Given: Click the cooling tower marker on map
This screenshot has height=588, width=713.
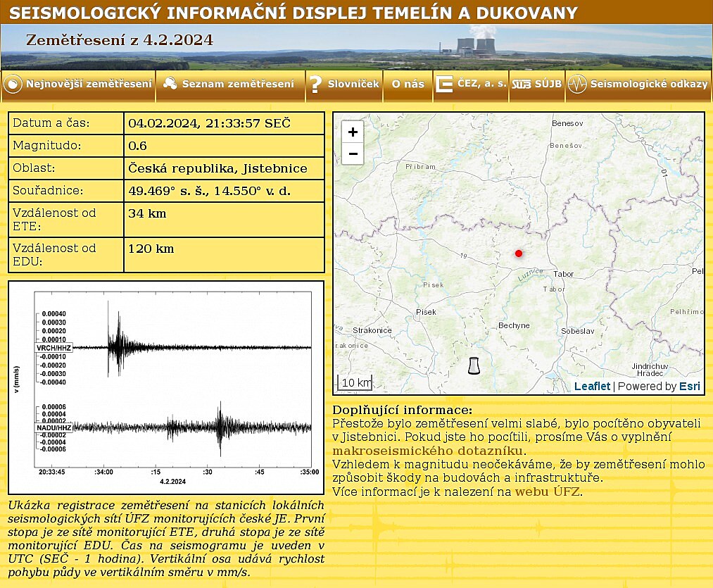Looking at the screenshot, I should click(474, 365).
